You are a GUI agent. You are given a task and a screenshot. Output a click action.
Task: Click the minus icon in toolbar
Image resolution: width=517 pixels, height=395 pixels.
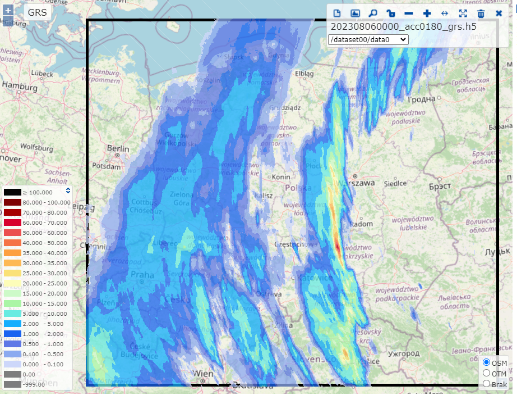click(x=409, y=13)
